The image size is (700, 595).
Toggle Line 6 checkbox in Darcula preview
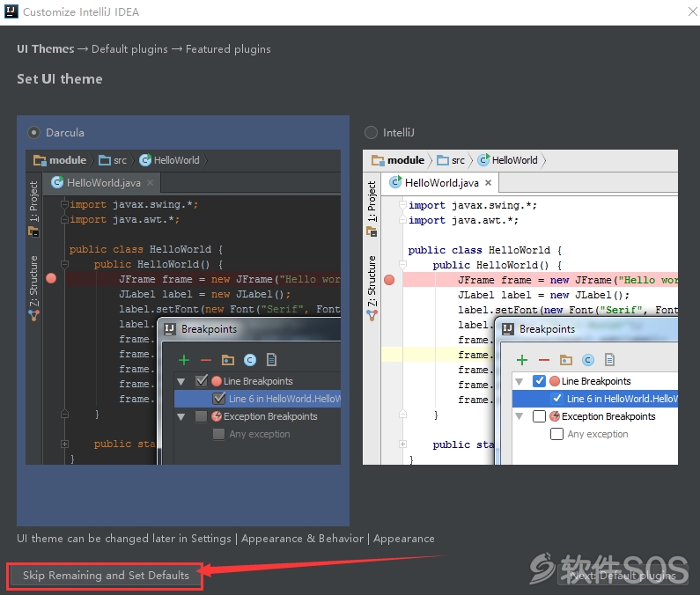(x=218, y=398)
